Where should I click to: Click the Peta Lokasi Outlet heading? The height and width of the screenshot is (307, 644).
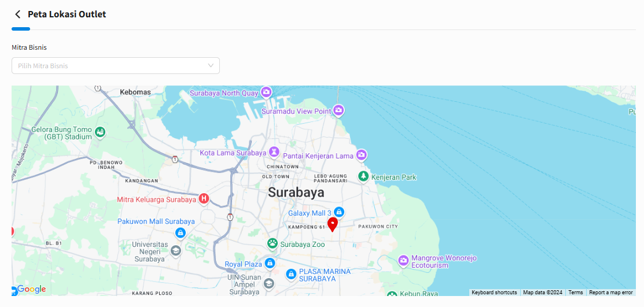point(67,14)
